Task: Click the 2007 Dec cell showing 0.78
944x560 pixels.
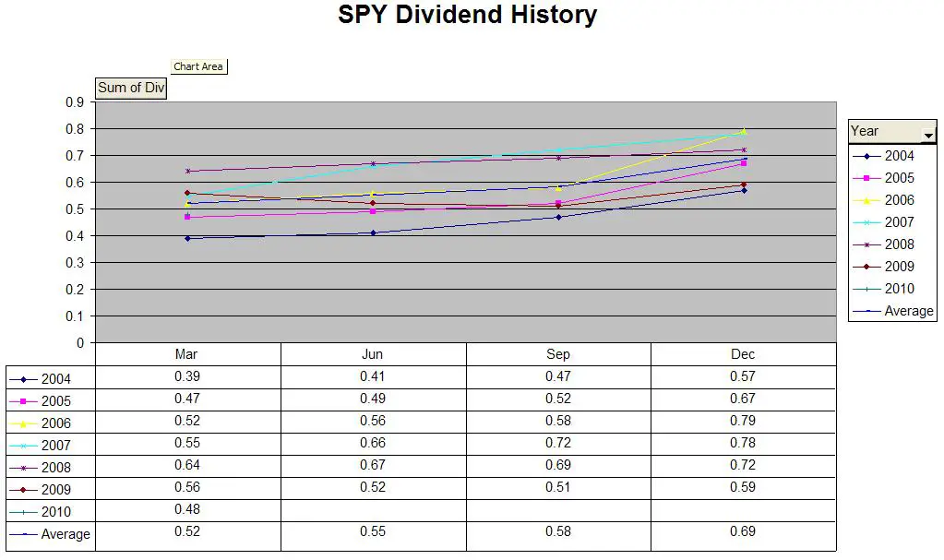Action: (x=743, y=443)
